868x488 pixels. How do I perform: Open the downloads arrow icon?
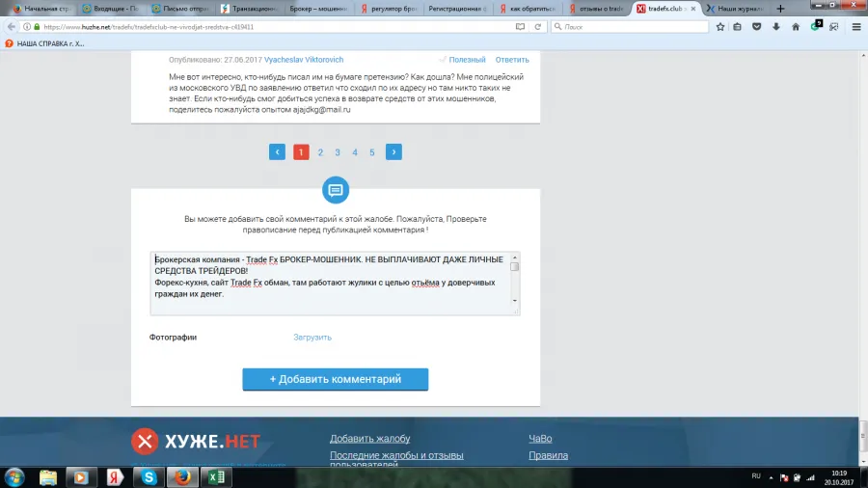[x=776, y=27]
